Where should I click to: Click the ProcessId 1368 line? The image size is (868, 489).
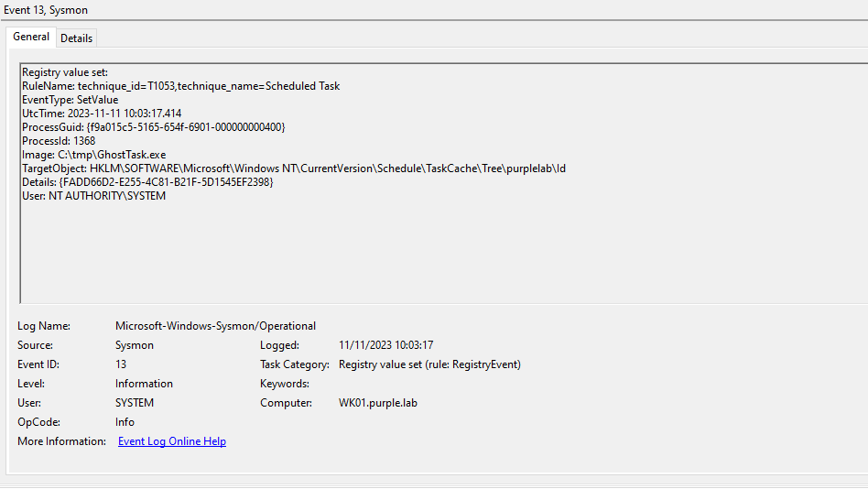[59, 141]
